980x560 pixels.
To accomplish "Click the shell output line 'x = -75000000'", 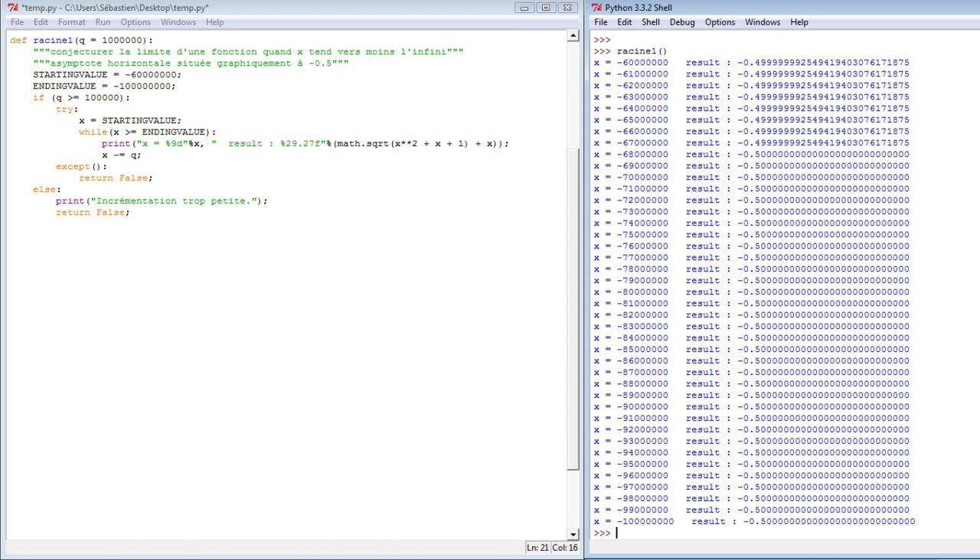I will [x=751, y=235].
